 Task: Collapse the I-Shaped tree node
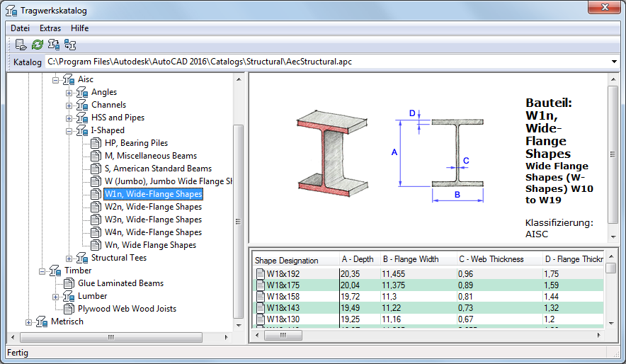tap(69, 131)
